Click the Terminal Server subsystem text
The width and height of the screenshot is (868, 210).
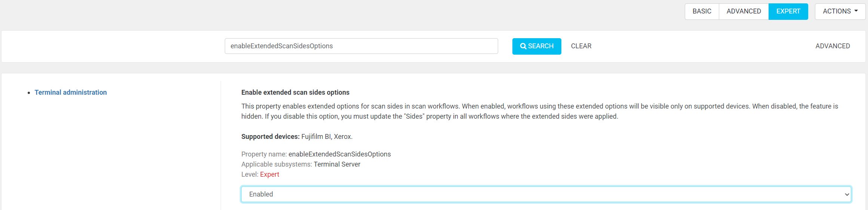click(337, 164)
